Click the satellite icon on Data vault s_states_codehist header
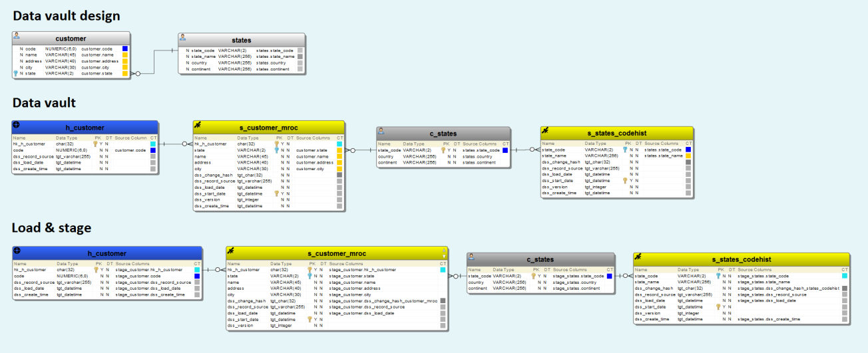The height and width of the screenshot is (353, 868). pos(545,131)
